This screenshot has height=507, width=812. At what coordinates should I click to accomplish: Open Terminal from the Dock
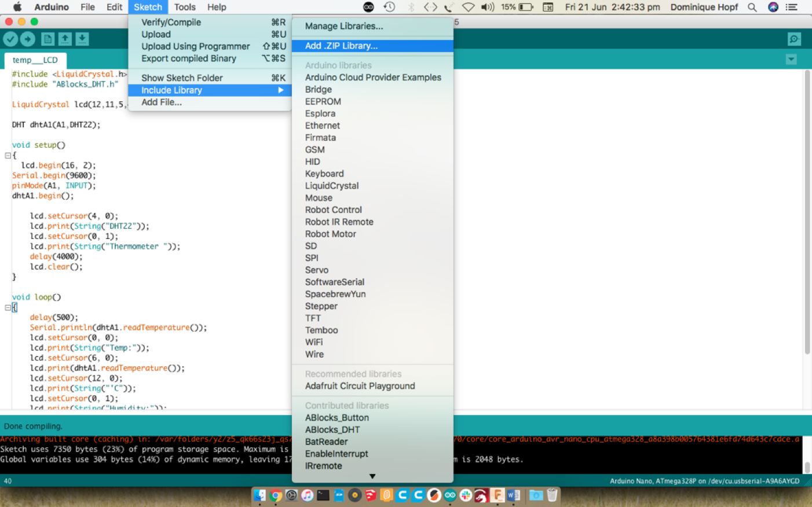tap(323, 495)
